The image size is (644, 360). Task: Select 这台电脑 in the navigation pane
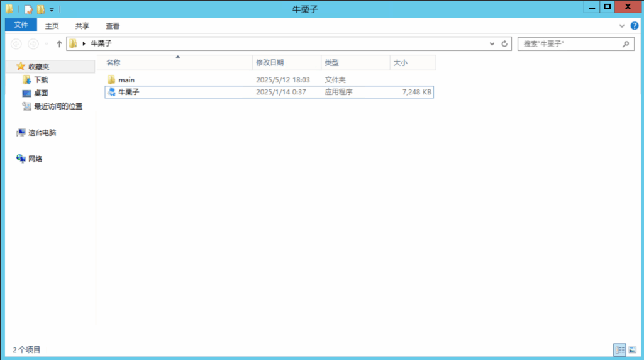pyautogui.click(x=42, y=132)
